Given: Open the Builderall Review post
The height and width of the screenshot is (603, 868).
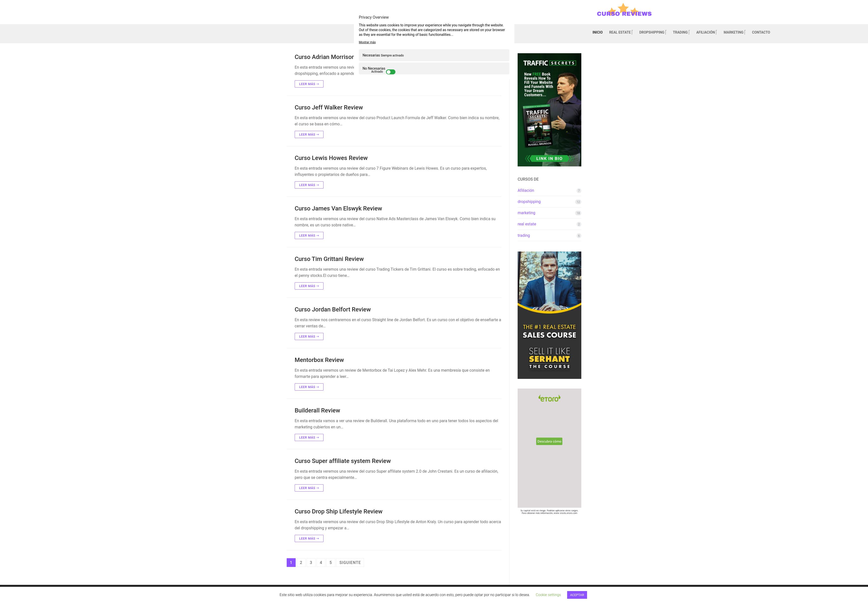Looking at the screenshot, I should pyautogui.click(x=318, y=411).
